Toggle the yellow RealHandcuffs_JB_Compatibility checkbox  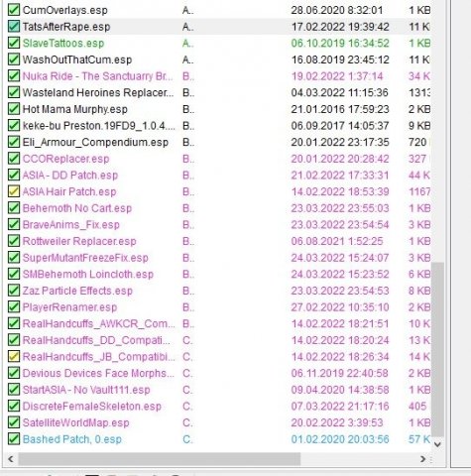point(14,357)
